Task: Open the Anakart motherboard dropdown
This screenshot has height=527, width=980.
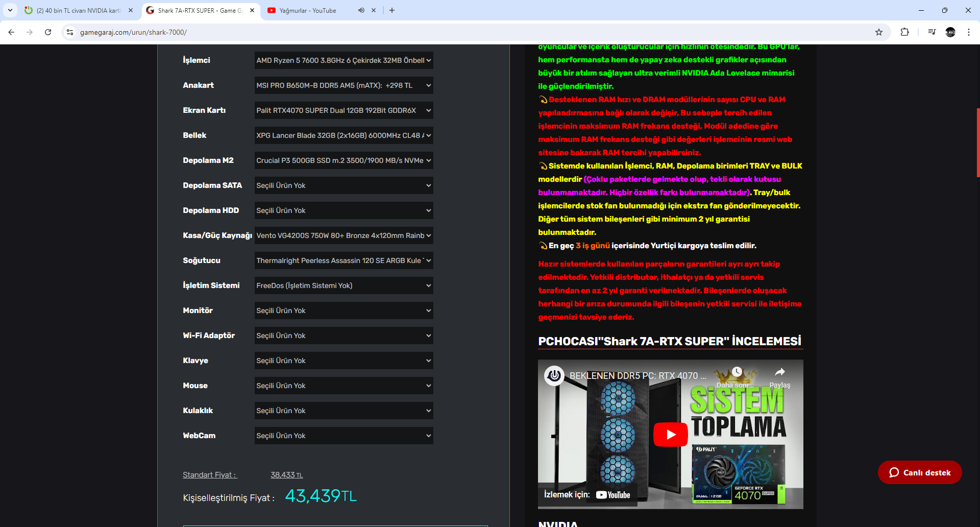Action: (344, 85)
